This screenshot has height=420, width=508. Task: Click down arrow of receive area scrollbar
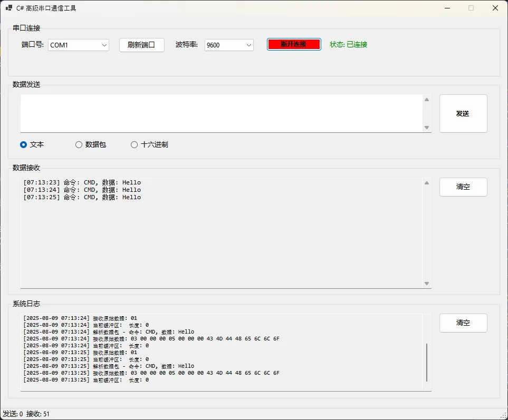pos(427,284)
